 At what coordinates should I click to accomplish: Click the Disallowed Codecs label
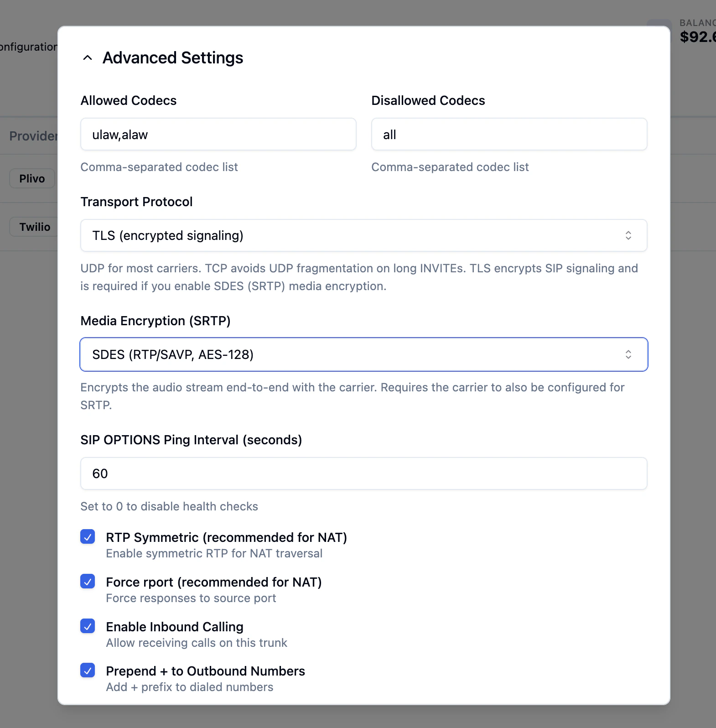[x=428, y=100]
